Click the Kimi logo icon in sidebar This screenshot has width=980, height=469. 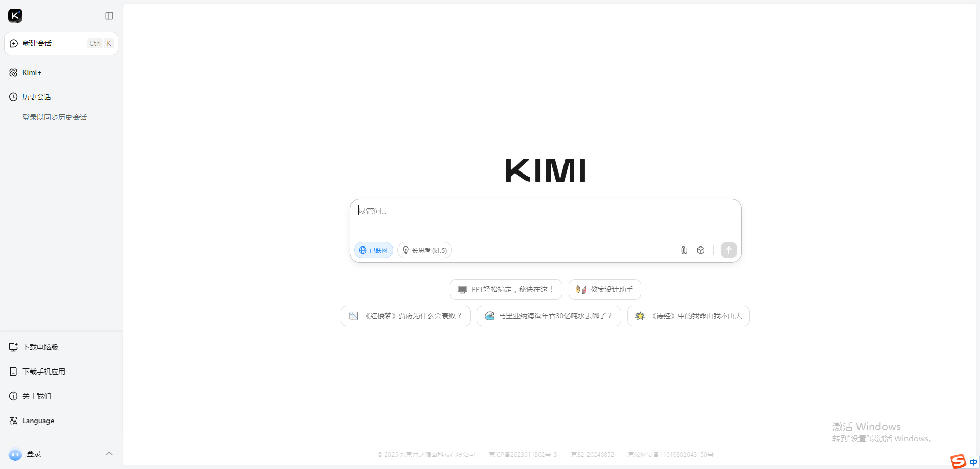pyautogui.click(x=15, y=16)
